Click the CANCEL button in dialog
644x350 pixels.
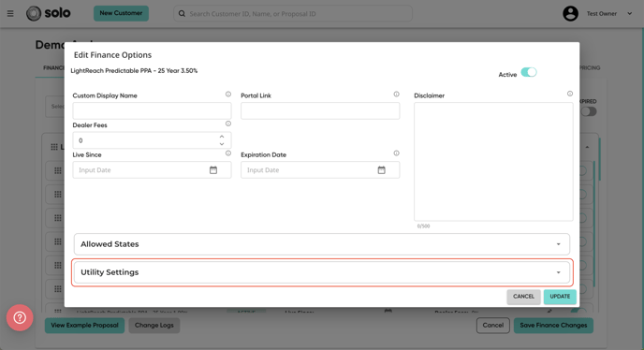point(523,297)
